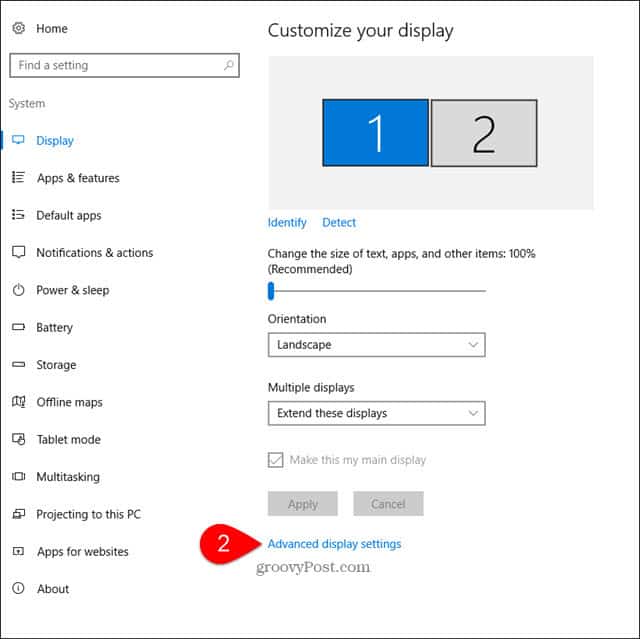Click the Tablet mode icon

[x=18, y=439]
